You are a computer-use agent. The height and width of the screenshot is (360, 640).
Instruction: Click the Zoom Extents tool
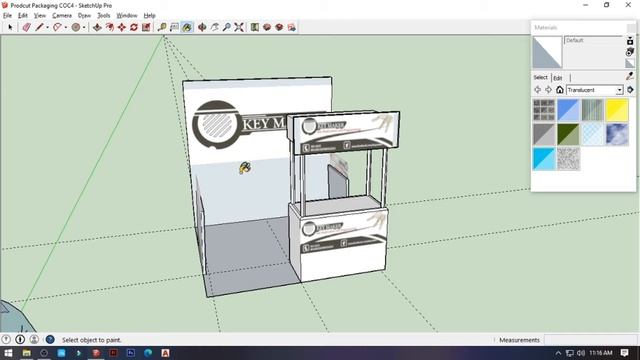click(x=239, y=27)
